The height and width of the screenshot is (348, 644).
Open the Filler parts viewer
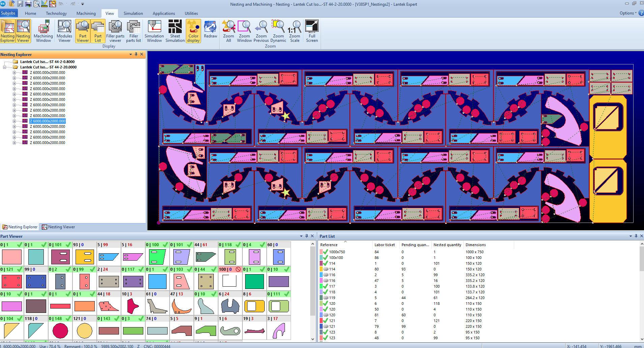(x=115, y=31)
